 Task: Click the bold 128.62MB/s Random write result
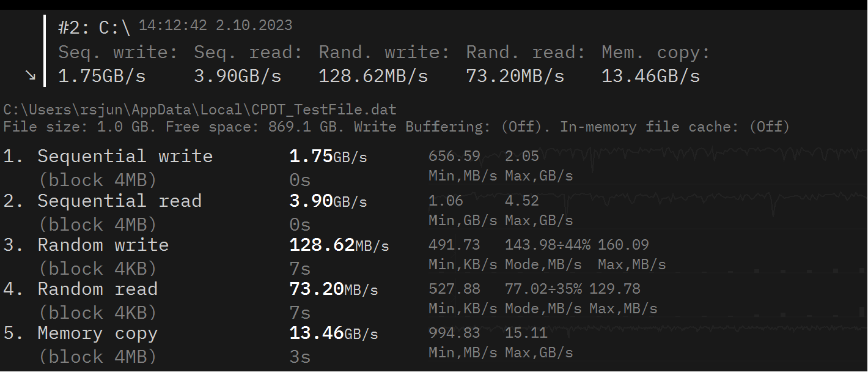[x=339, y=245]
